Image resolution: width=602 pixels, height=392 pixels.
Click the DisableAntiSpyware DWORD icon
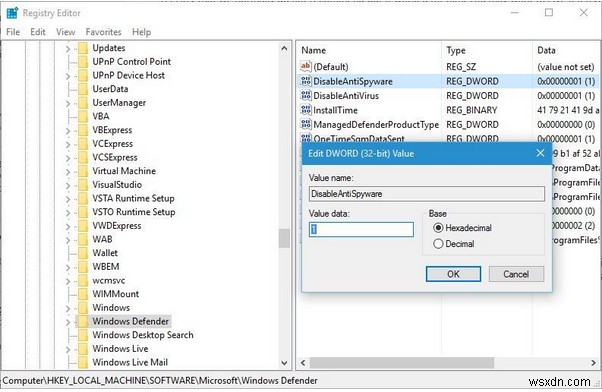306,81
